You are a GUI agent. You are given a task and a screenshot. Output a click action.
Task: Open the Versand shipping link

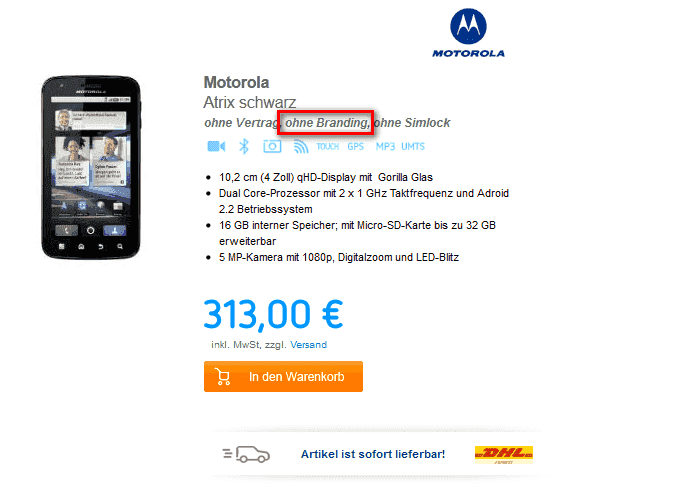click(x=308, y=345)
